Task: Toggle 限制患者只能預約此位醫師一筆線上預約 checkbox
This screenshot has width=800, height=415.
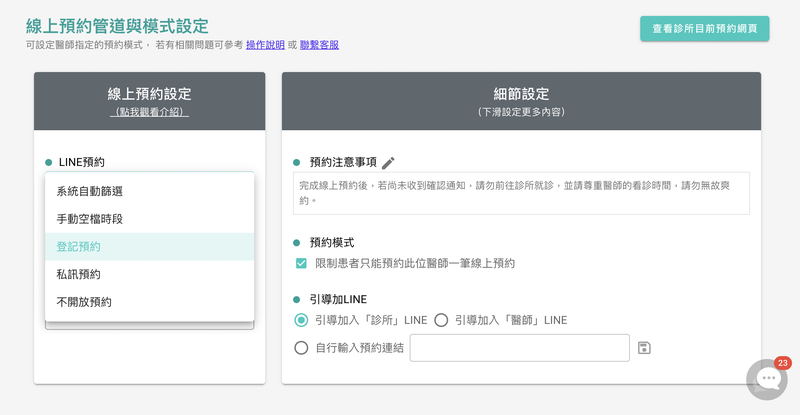Action: coord(301,263)
